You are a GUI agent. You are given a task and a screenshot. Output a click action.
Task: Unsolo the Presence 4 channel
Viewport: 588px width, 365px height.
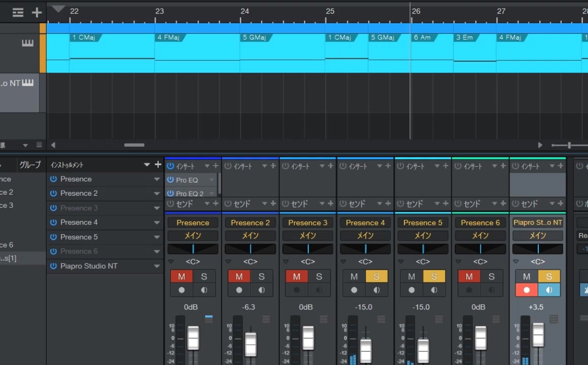click(x=377, y=276)
